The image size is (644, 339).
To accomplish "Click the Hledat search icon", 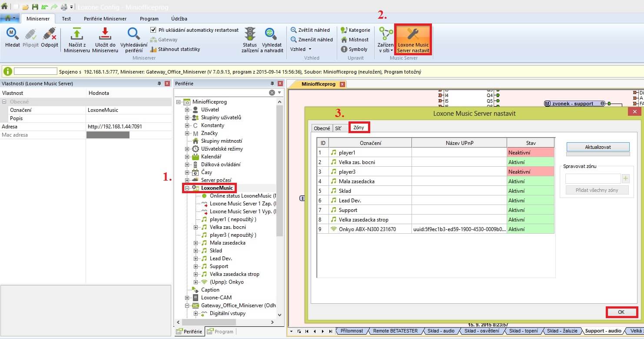I will (13, 34).
